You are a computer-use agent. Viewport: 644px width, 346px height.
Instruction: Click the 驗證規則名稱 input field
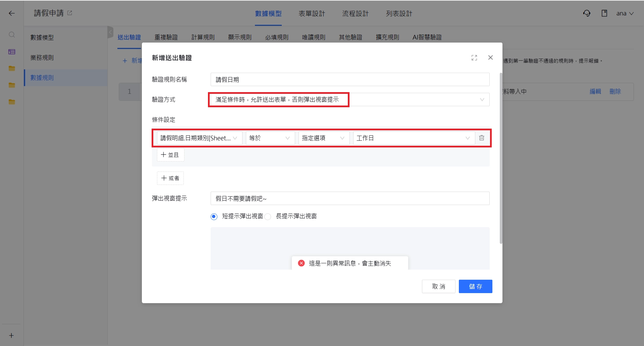coord(350,79)
